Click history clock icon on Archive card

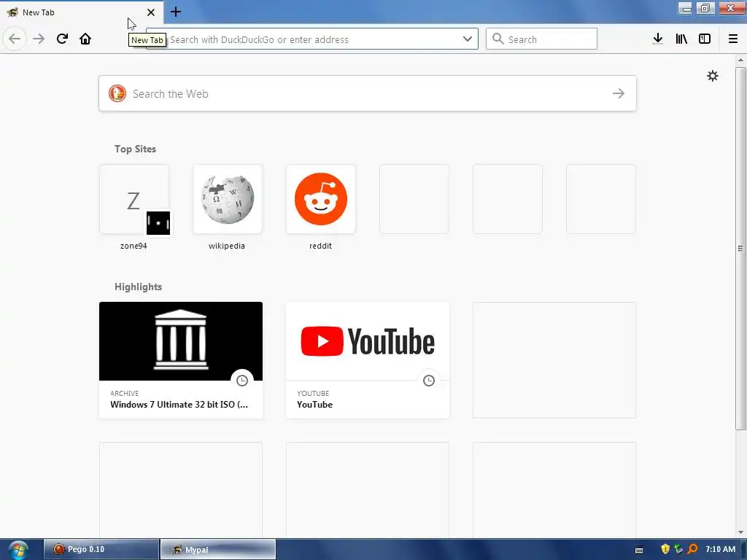coord(242,381)
